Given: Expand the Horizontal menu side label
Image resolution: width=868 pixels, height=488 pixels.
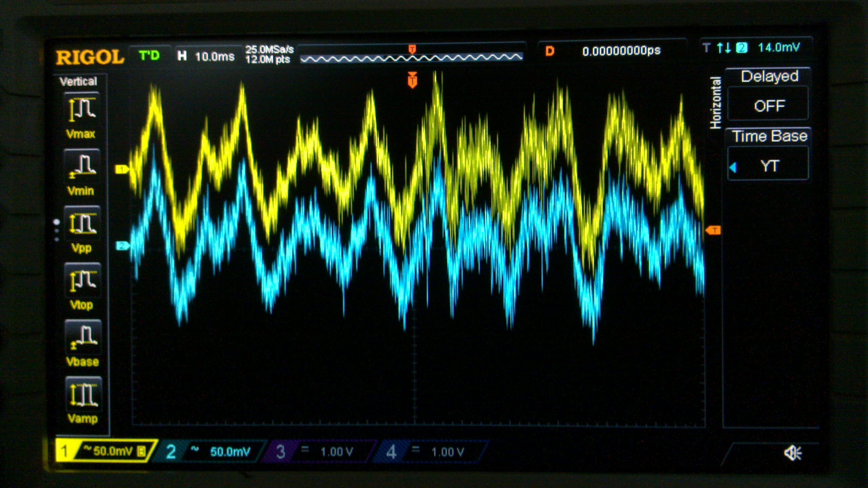Looking at the screenshot, I should (x=715, y=102).
